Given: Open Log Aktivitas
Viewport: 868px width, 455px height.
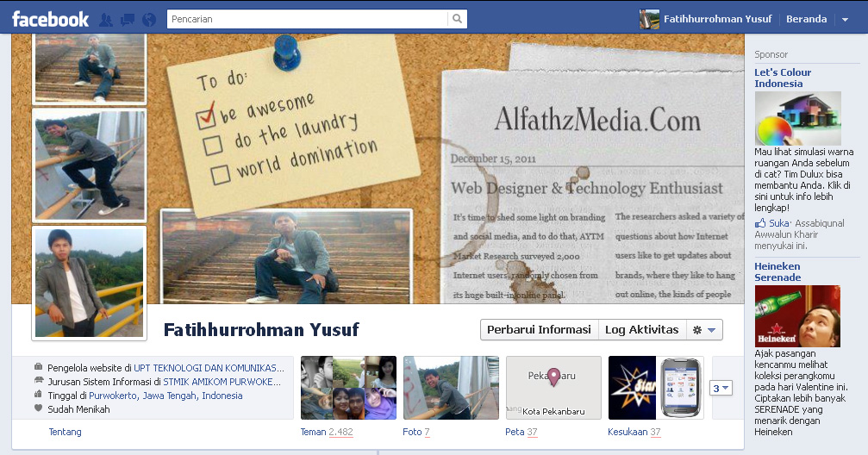Looking at the screenshot, I should click(x=642, y=330).
